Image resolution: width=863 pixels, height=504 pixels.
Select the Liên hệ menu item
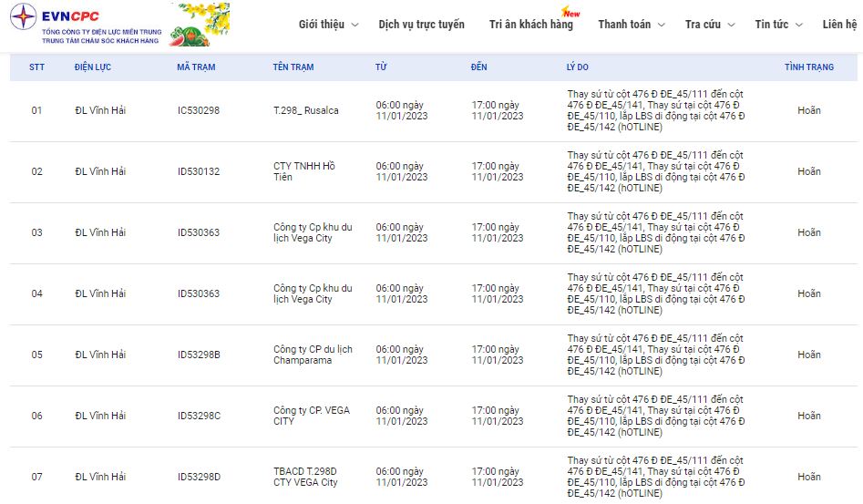838,25
